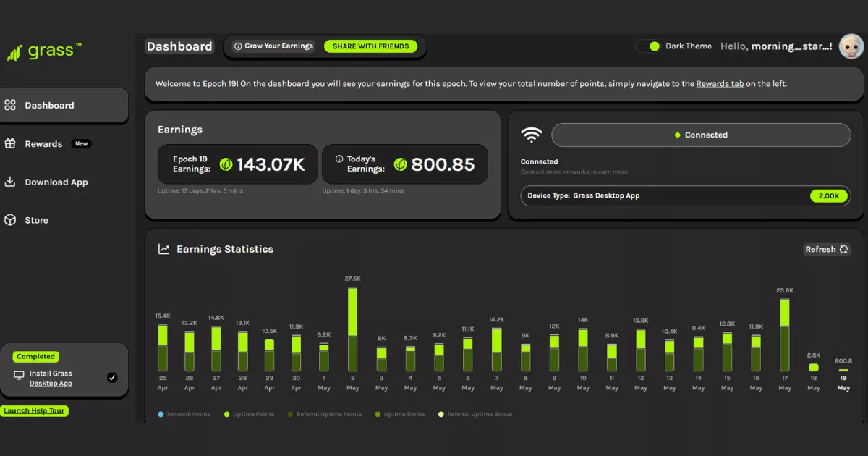Click the Device Type Grass Desktop App text
This screenshot has height=456, width=868.
584,195
